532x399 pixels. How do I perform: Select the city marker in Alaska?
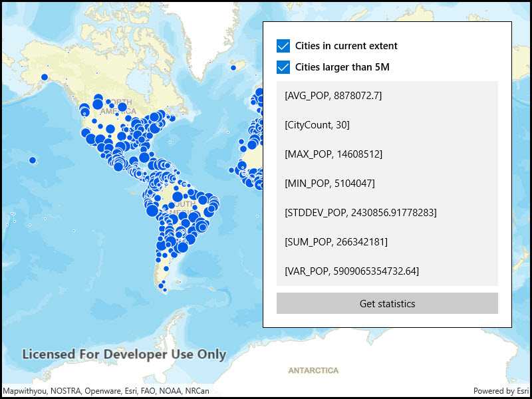click(x=44, y=78)
